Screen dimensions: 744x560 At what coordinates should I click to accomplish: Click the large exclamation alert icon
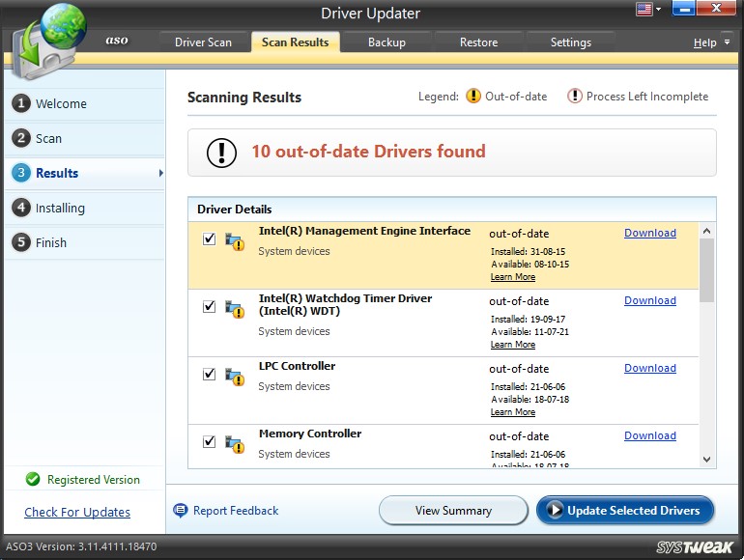tap(222, 153)
